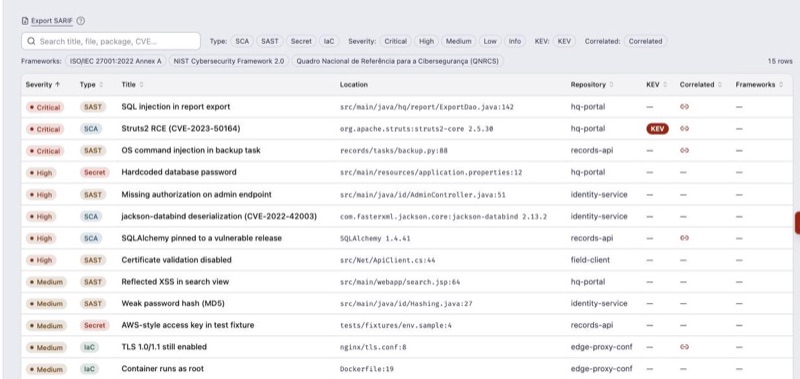
Task: Sort by the Type column header
Action: (91, 85)
